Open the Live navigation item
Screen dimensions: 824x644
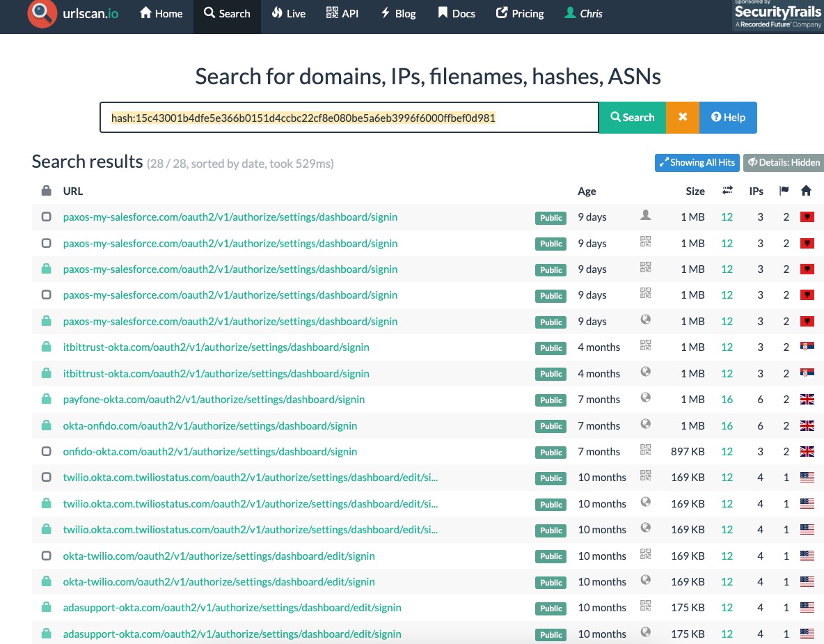[289, 14]
